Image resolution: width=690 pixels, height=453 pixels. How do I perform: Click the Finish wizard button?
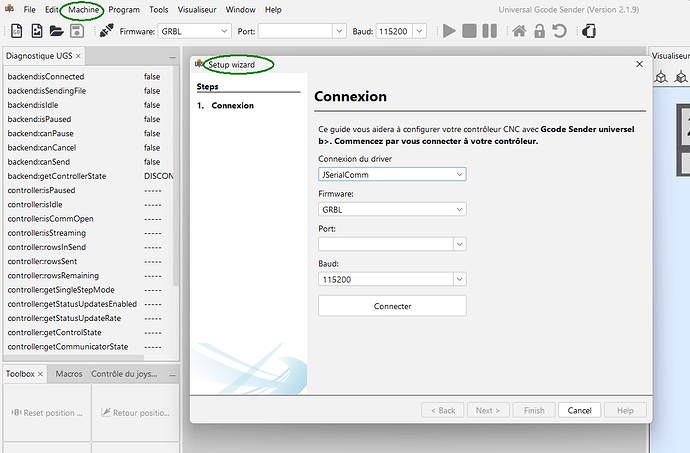534,410
